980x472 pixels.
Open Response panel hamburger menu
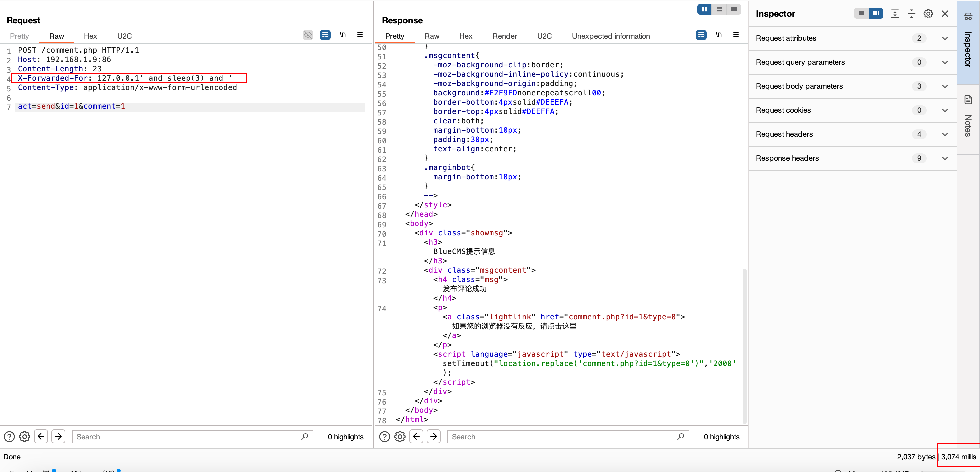click(x=736, y=35)
